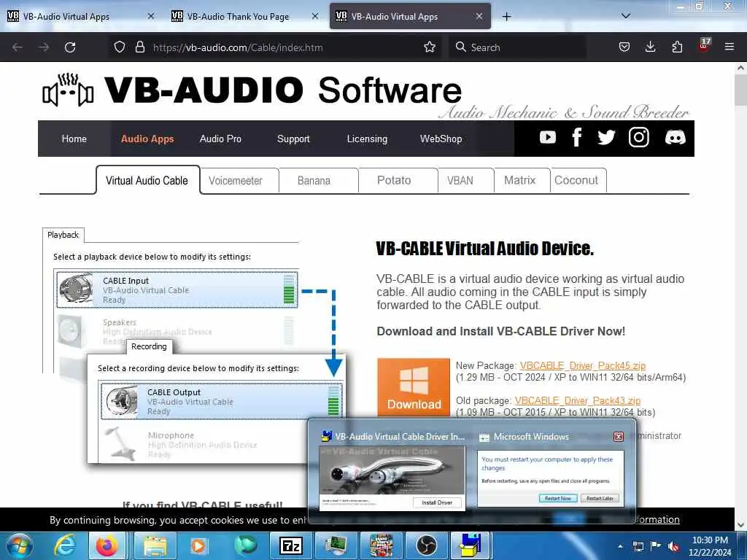Open VB-Audio Twitter icon
This screenshot has height=560, width=747.
point(606,138)
